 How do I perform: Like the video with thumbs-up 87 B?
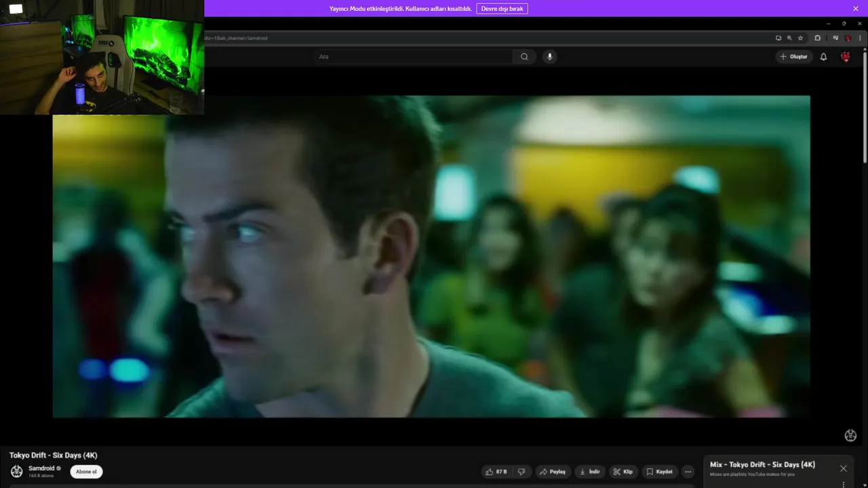496,472
